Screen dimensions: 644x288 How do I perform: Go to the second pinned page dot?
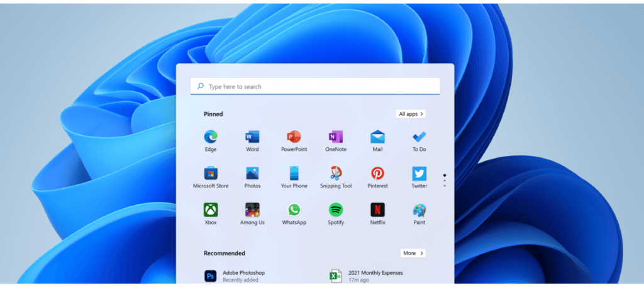(445, 180)
